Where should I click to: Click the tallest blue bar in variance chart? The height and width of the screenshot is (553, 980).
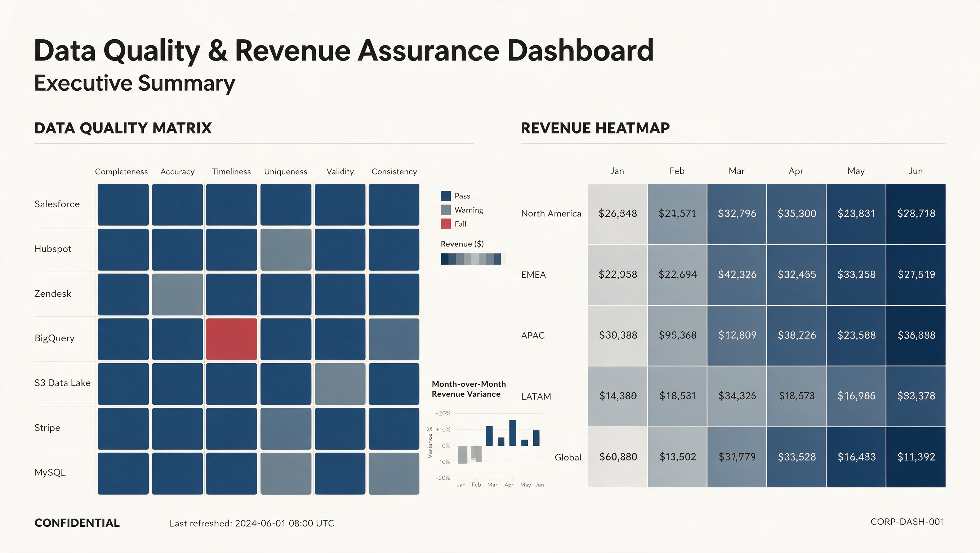pyautogui.click(x=512, y=433)
